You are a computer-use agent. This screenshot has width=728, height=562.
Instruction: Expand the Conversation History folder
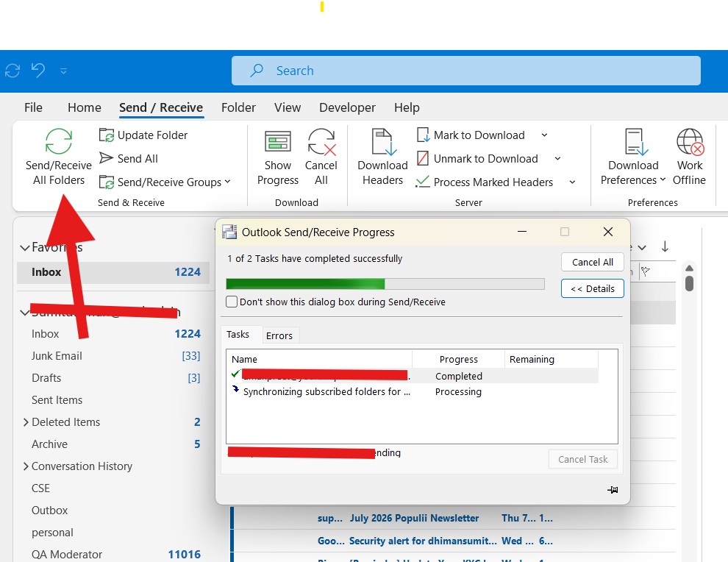[x=26, y=466]
